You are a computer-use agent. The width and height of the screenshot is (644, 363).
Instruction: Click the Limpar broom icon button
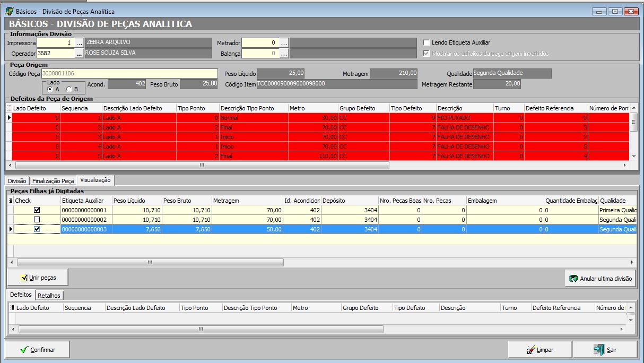click(x=530, y=350)
